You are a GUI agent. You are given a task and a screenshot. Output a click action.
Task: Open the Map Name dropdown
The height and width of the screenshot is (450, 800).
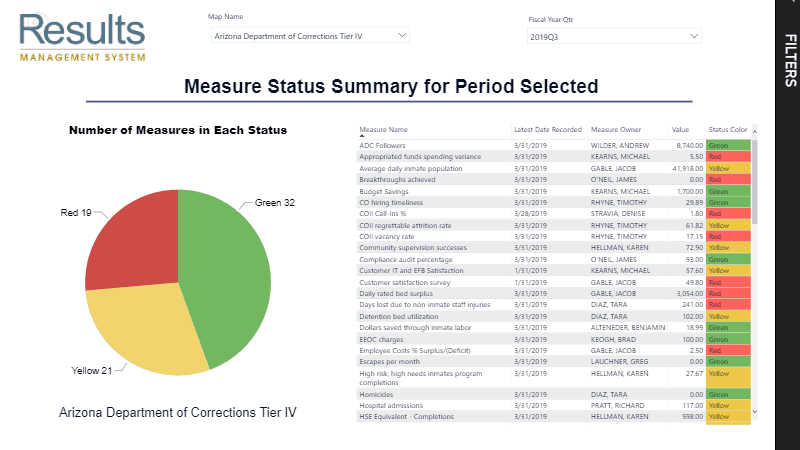(310, 36)
